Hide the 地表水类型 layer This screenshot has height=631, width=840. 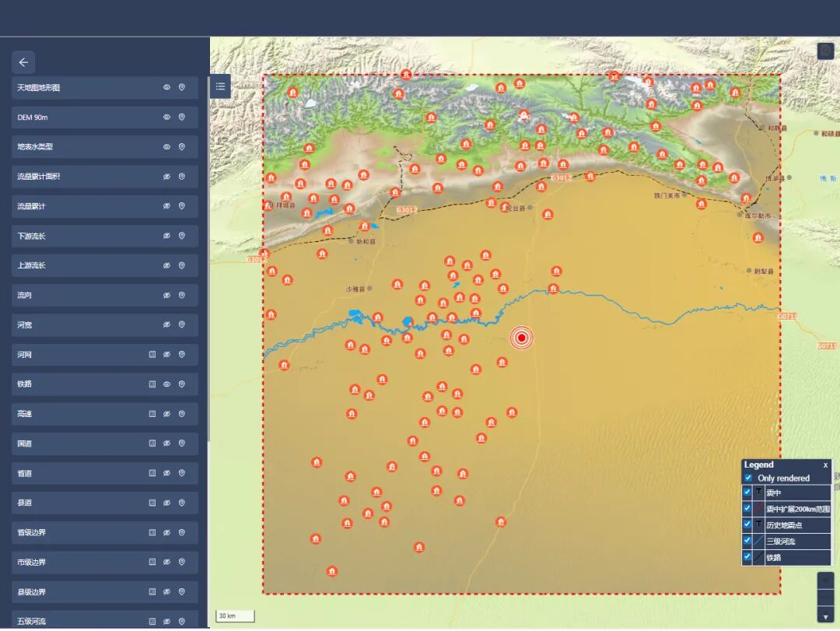tap(166, 147)
